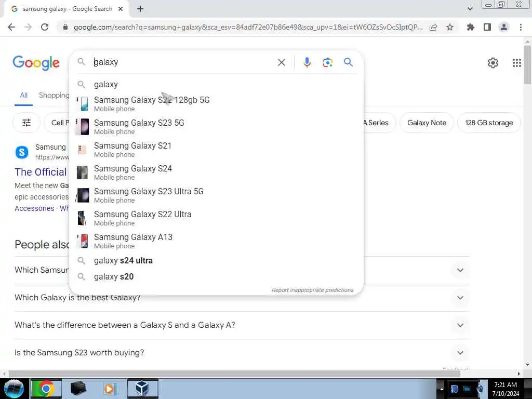Choose the Samsung Galaxy S21 suggestion
The image size is (532, 399).
pos(217,149)
